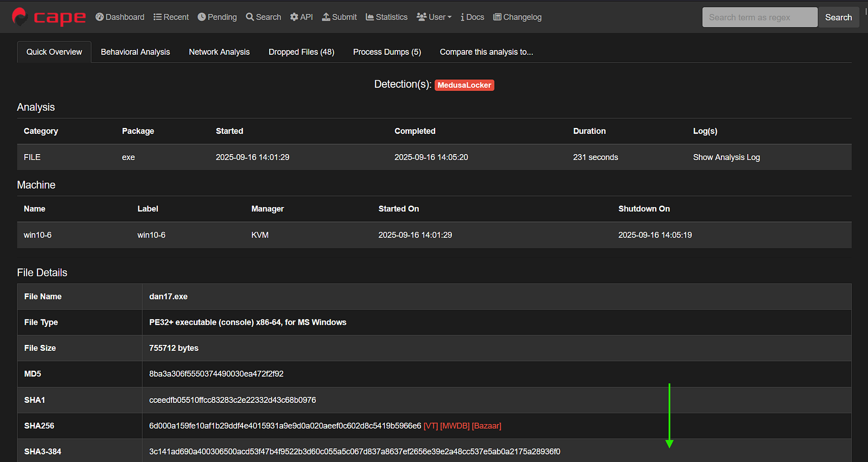Screen dimensions: 868x462
Task: Click the KVM manager cell
Action: [260, 235]
